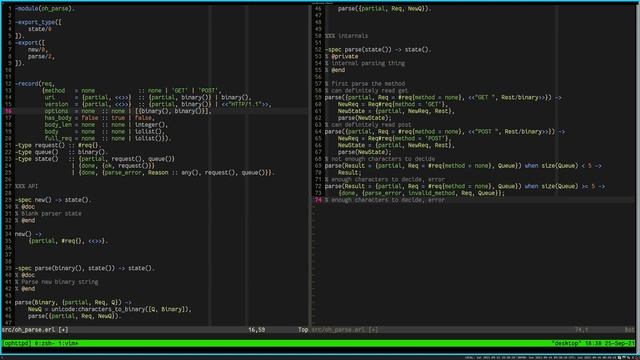Viewport: 640px width, 360px height.
Task: Click the comment on highlighted line 74
Action: pyautogui.click(x=384, y=200)
